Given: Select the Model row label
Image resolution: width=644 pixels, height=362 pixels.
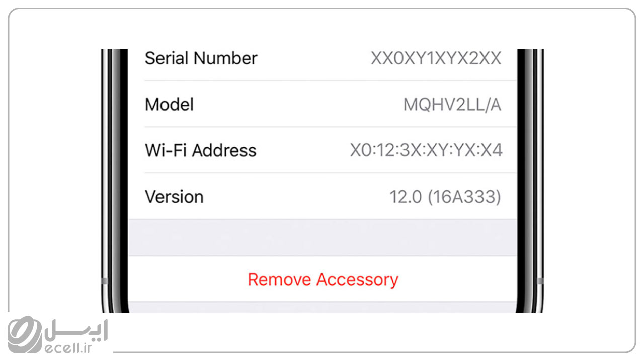Looking at the screenshot, I should [169, 104].
